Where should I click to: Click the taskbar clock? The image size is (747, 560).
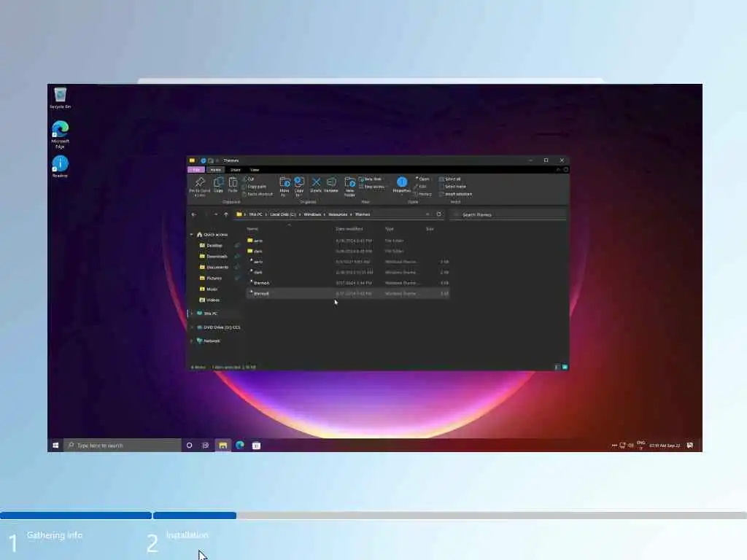point(665,446)
